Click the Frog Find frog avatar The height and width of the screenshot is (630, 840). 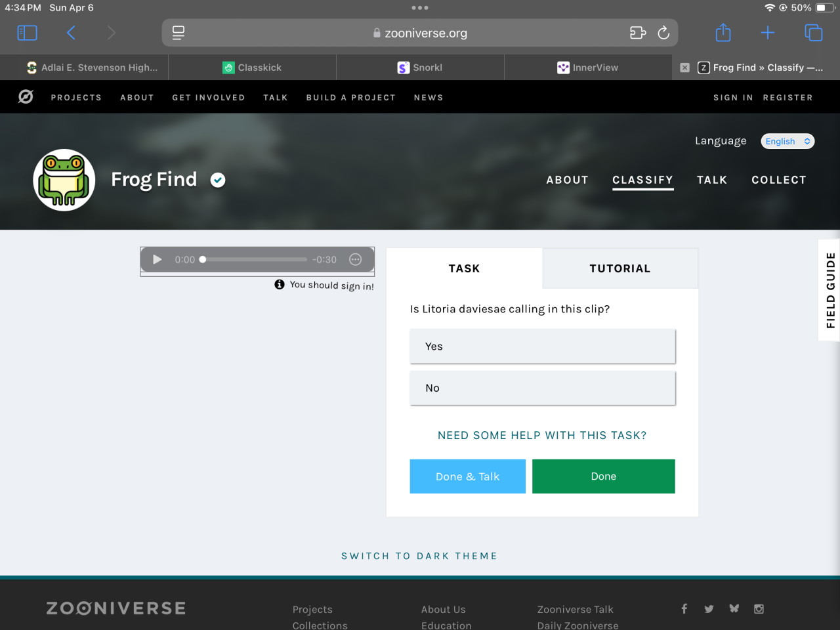pyautogui.click(x=64, y=180)
